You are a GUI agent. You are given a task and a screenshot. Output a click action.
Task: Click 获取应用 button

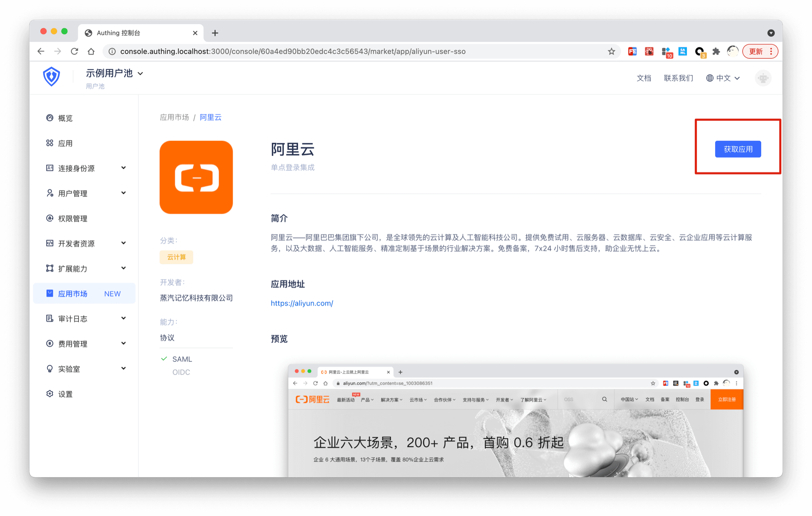pos(738,149)
